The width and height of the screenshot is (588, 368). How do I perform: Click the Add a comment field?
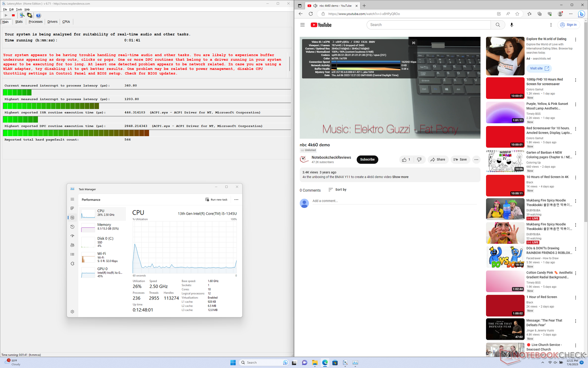point(394,201)
